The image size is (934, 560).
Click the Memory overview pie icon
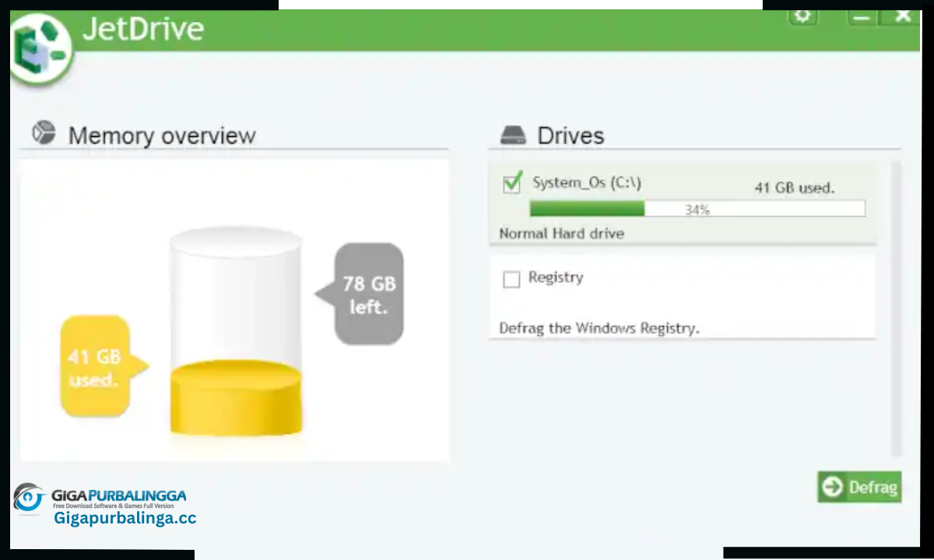point(44,133)
